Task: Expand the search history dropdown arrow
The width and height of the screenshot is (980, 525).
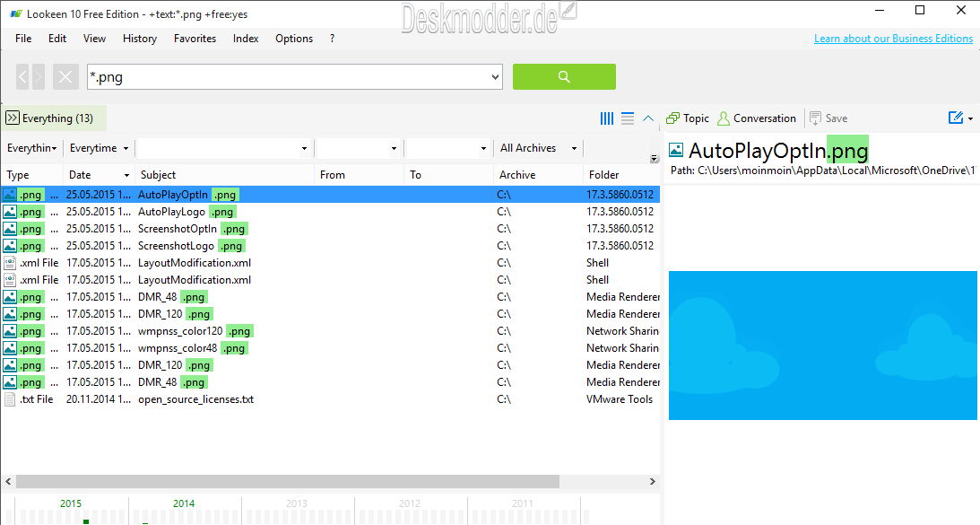Action: click(x=495, y=77)
